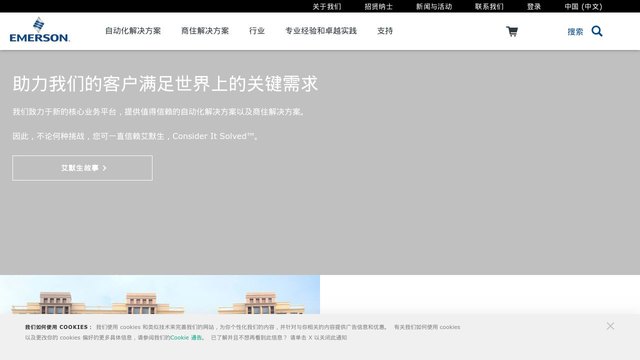Click the 搜索 search text
Screen dimensions: 640x360
click(575, 31)
